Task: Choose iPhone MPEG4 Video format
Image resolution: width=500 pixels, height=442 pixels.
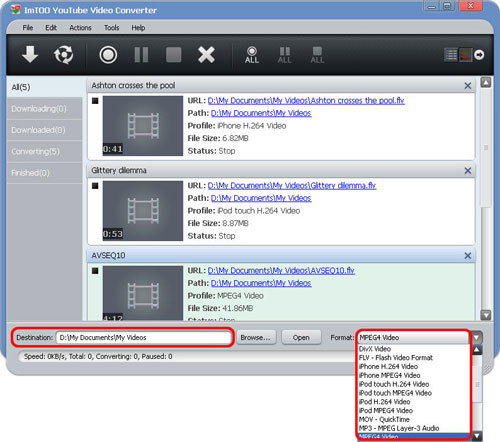Action: point(414,375)
